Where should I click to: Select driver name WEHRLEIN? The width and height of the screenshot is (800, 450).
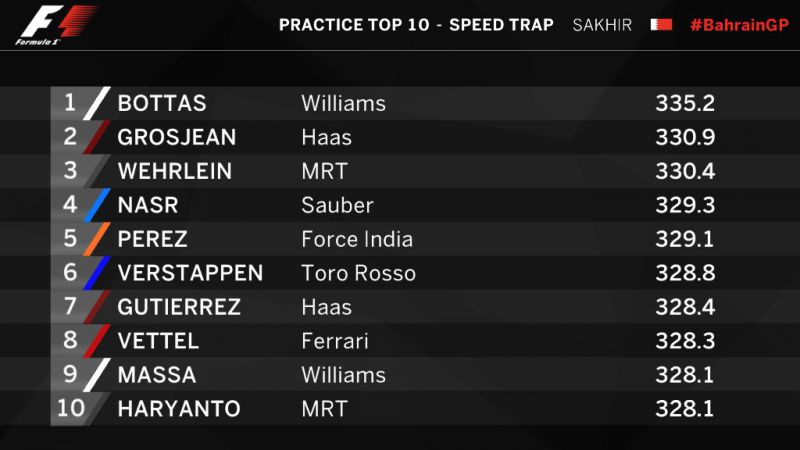click(174, 171)
